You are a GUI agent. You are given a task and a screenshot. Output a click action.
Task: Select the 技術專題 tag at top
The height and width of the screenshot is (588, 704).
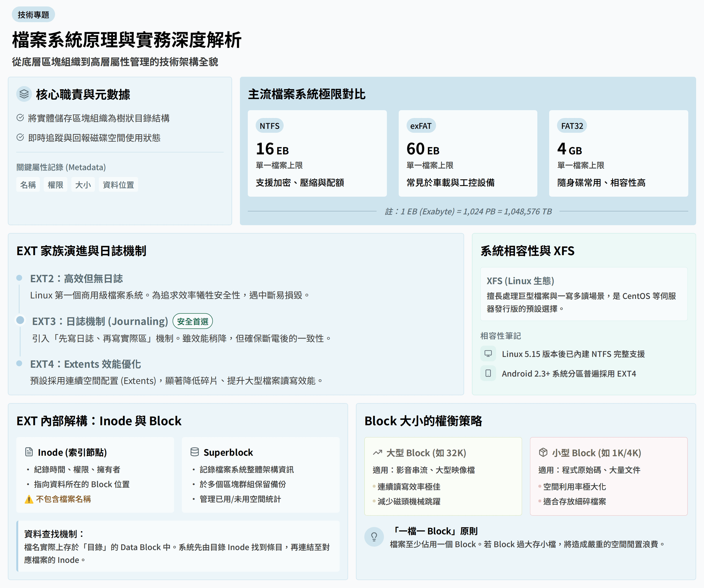point(33,14)
